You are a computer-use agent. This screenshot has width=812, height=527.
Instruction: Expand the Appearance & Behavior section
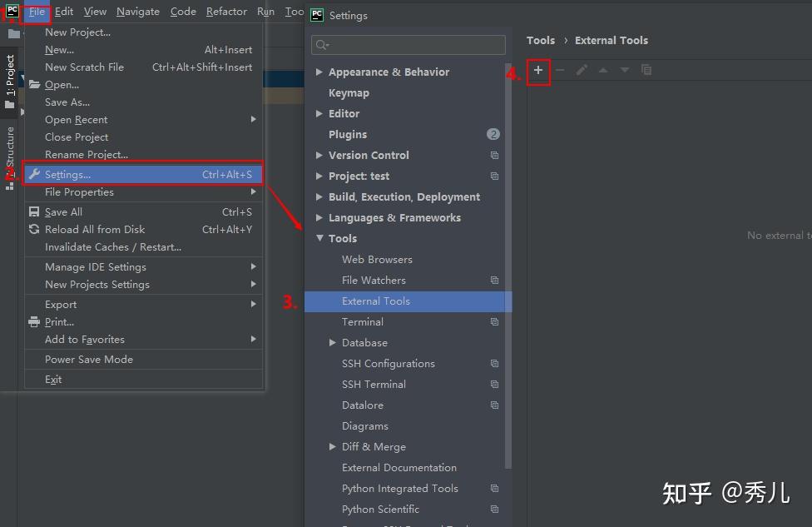(319, 72)
